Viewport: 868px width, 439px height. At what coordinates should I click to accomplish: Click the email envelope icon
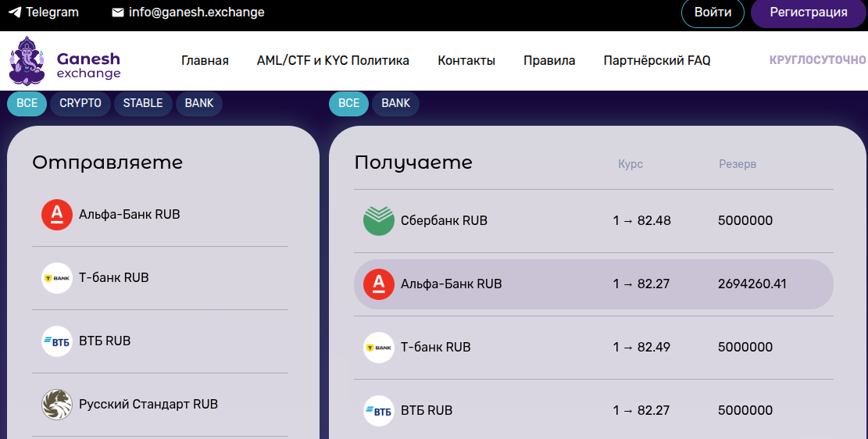pyautogui.click(x=118, y=12)
